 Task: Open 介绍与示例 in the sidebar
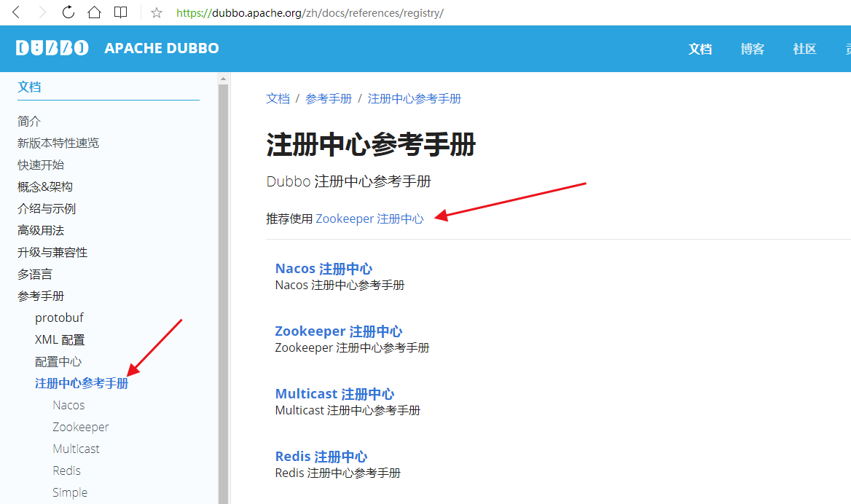coord(46,209)
